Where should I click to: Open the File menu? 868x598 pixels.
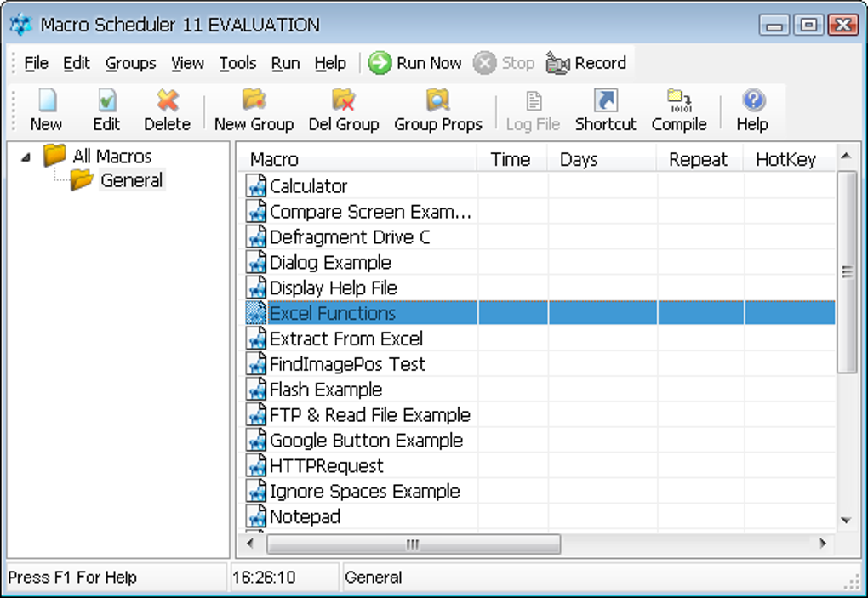(x=36, y=63)
